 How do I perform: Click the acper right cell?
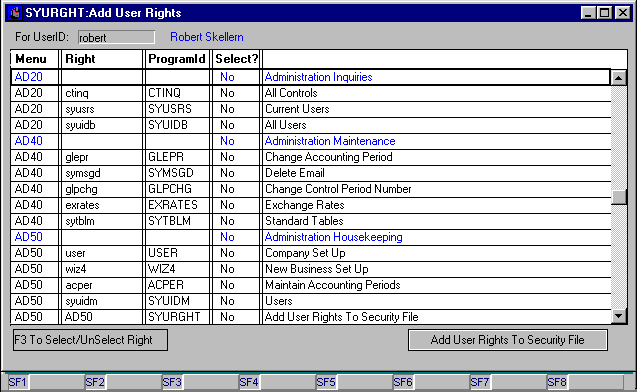(x=102, y=285)
